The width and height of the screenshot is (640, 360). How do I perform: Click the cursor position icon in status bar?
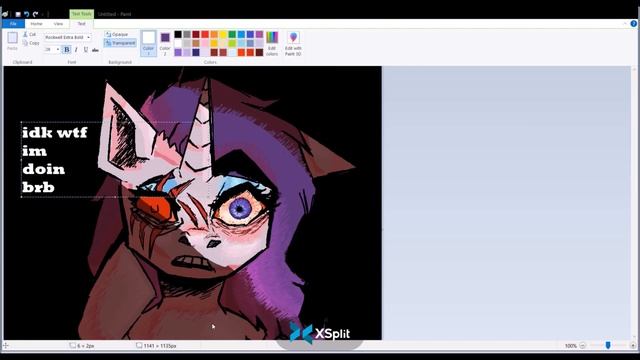coord(6,346)
